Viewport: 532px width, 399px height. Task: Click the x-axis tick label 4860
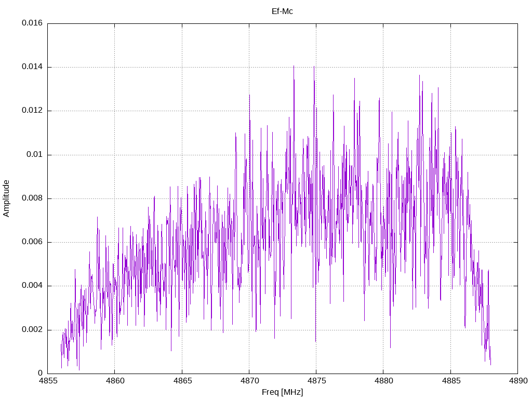click(x=115, y=381)
